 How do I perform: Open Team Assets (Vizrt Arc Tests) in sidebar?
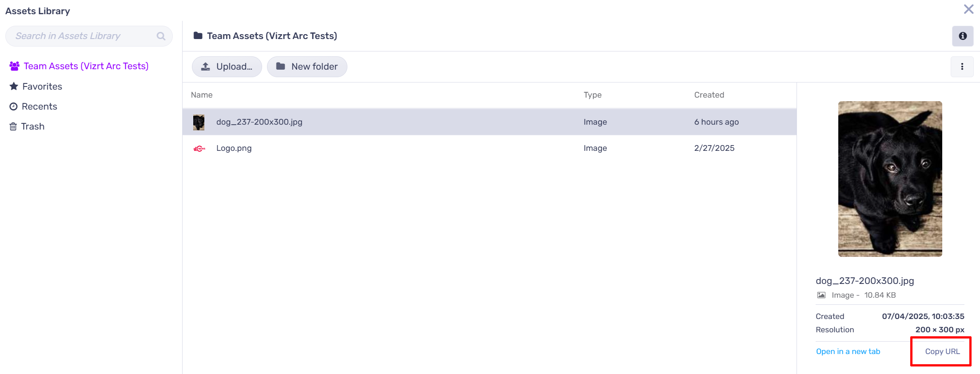coord(86,66)
